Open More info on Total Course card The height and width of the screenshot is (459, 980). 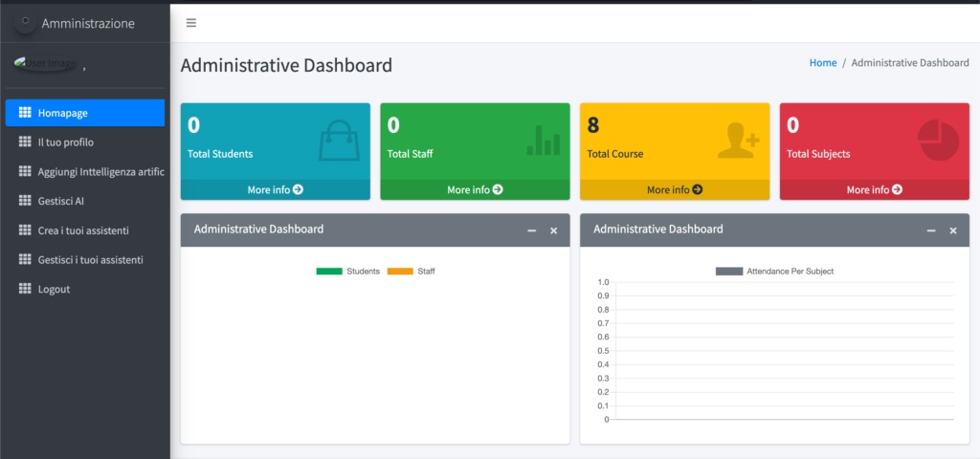coord(675,190)
